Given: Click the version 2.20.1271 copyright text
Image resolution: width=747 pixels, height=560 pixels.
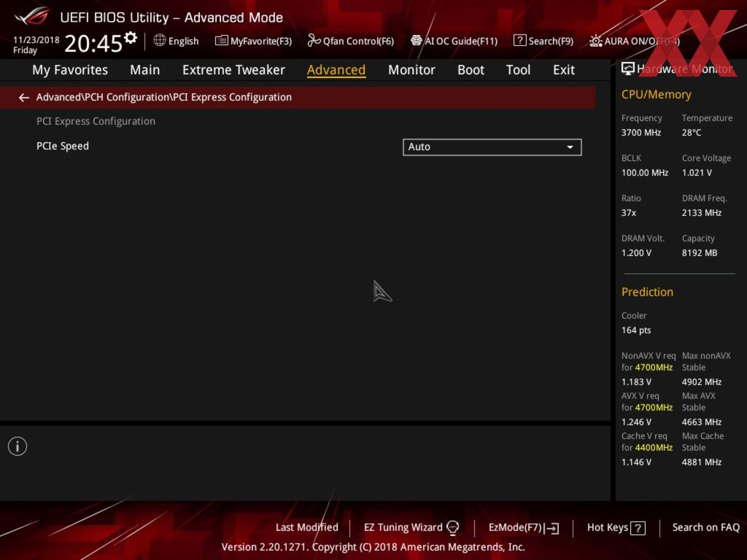Looking at the screenshot, I should (x=373, y=547).
